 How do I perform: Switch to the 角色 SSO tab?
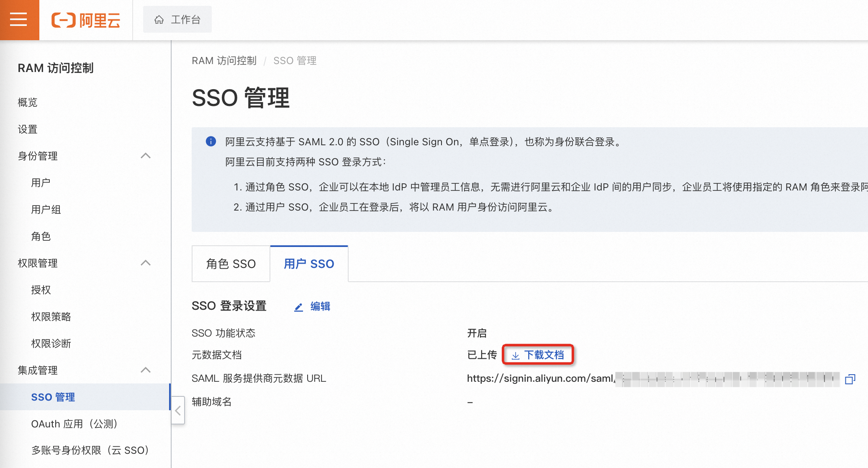[x=231, y=264]
